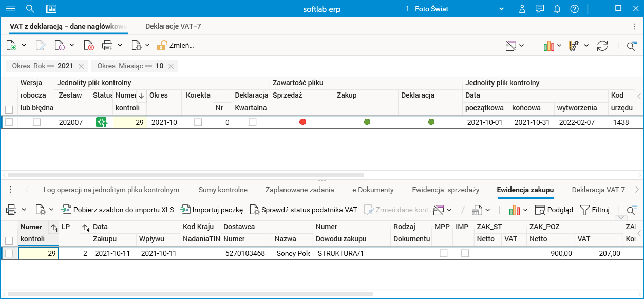Image resolution: width=644 pixels, height=299 pixels.
Task: Click the search magnifier icon in title bar
Action: (30, 9)
